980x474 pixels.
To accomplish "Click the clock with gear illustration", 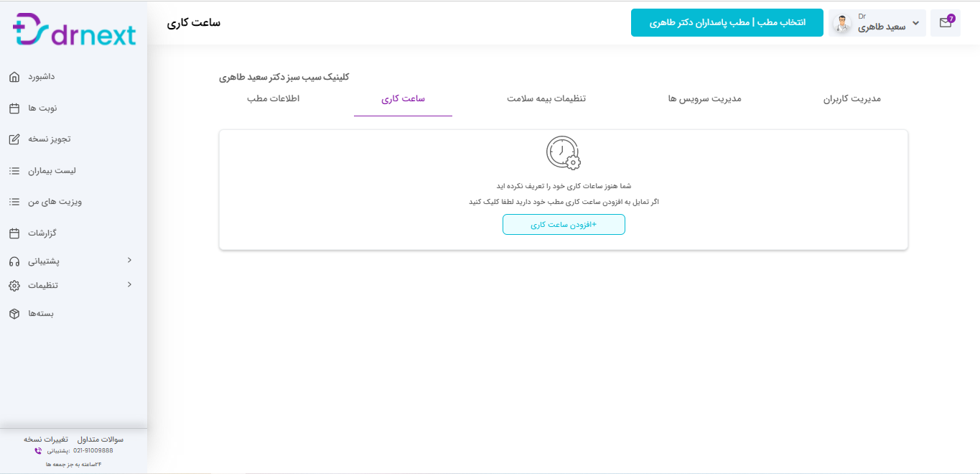I will [564, 153].
